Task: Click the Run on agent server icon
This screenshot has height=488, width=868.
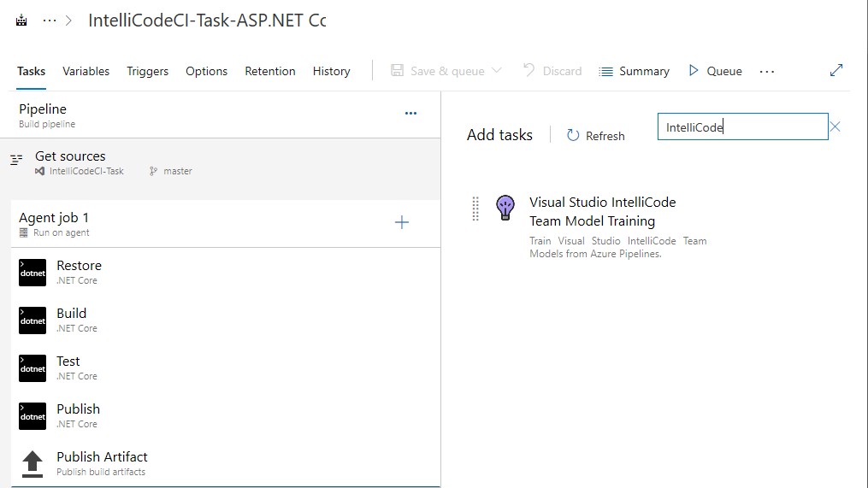Action: 23,233
